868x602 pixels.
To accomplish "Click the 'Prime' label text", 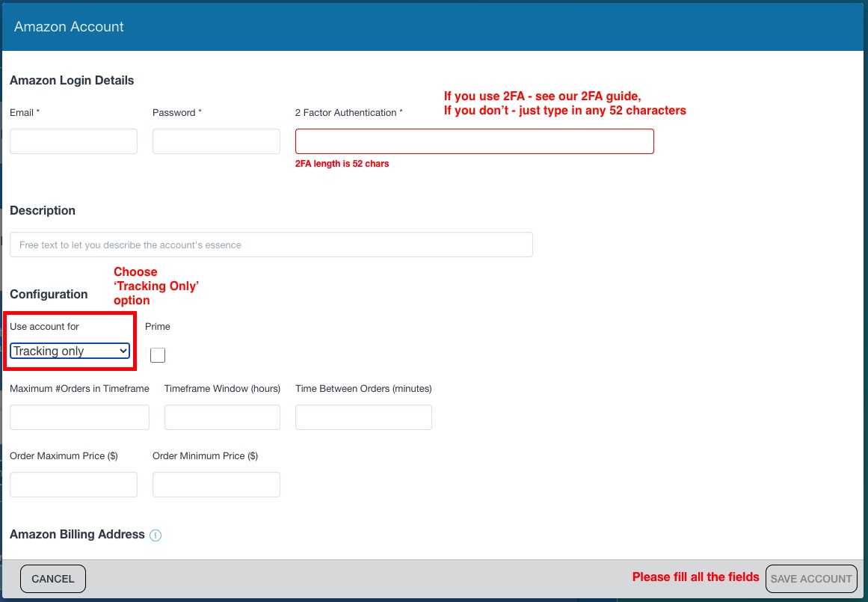I will [158, 327].
